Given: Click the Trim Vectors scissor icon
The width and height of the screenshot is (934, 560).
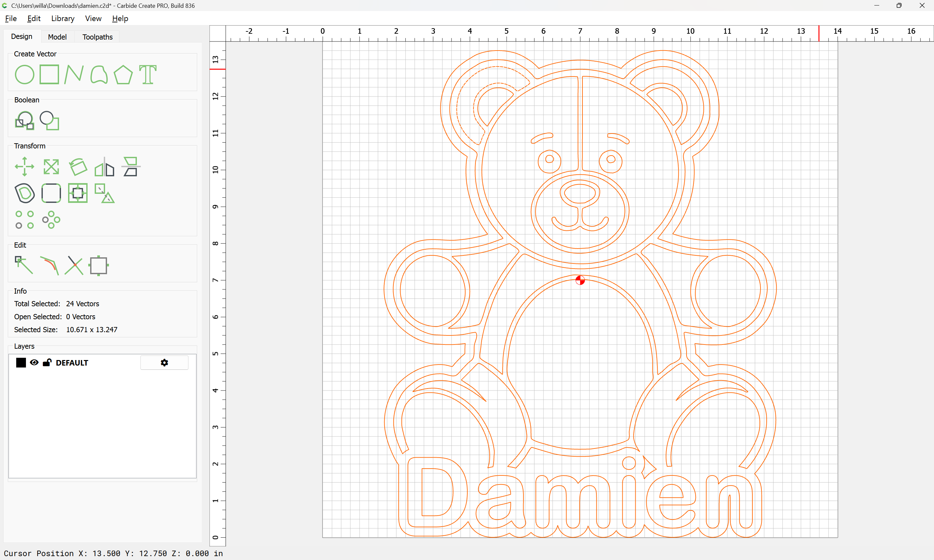Looking at the screenshot, I should (74, 265).
